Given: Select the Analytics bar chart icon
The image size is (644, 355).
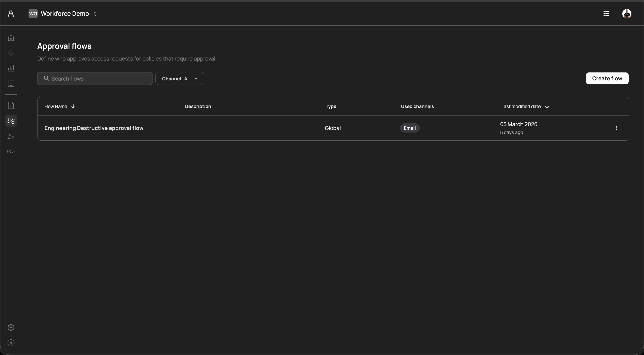Looking at the screenshot, I should click(11, 68).
